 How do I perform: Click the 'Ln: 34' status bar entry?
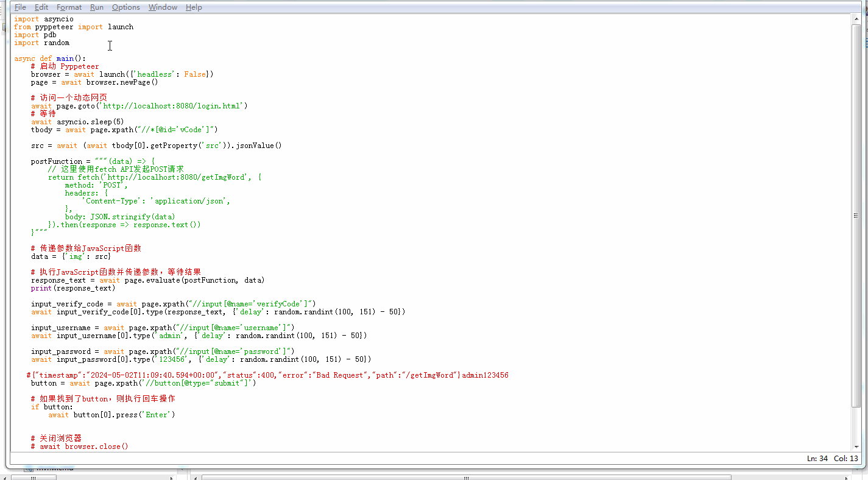(817, 458)
